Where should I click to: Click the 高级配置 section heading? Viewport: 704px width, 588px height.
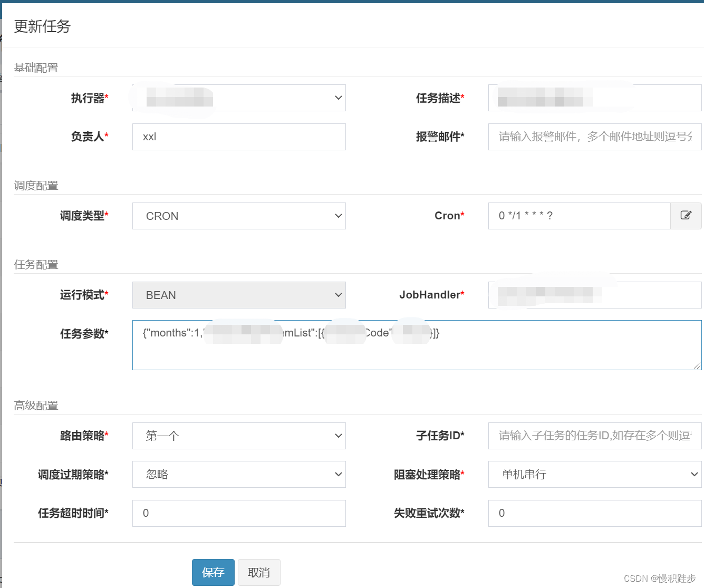(x=36, y=406)
